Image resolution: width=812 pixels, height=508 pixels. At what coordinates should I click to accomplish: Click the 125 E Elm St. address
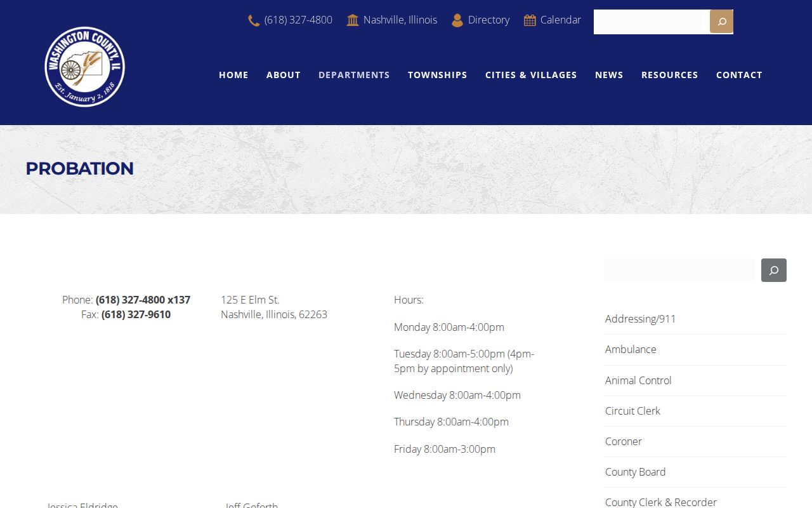[x=250, y=300]
